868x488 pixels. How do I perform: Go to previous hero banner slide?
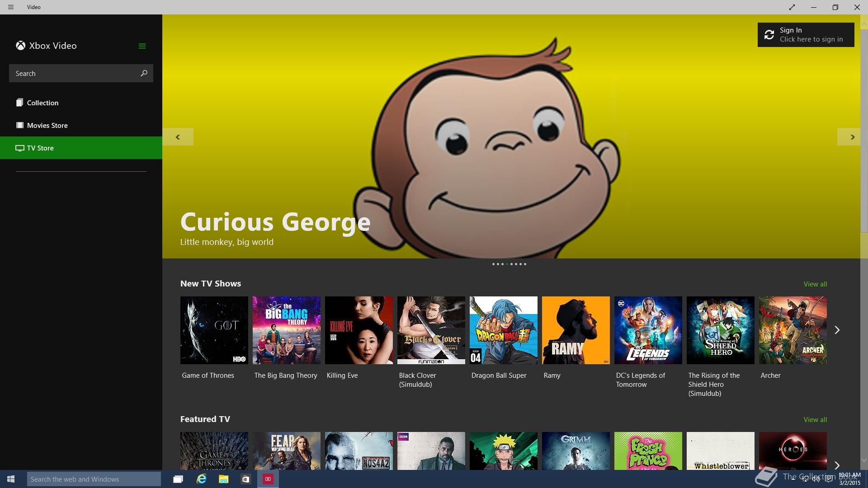coord(178,137)
